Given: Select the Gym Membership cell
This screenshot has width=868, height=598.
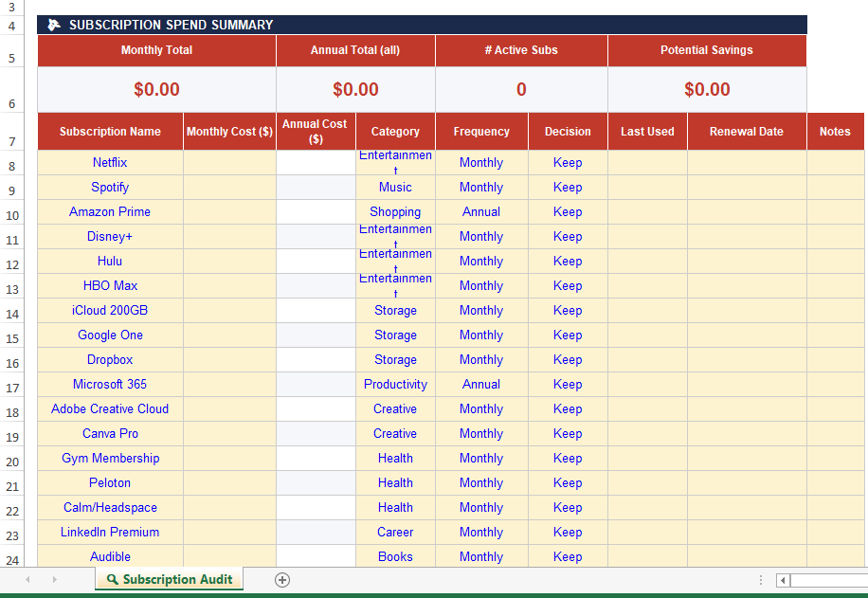Looking at the screenshot, I should 110,459.
